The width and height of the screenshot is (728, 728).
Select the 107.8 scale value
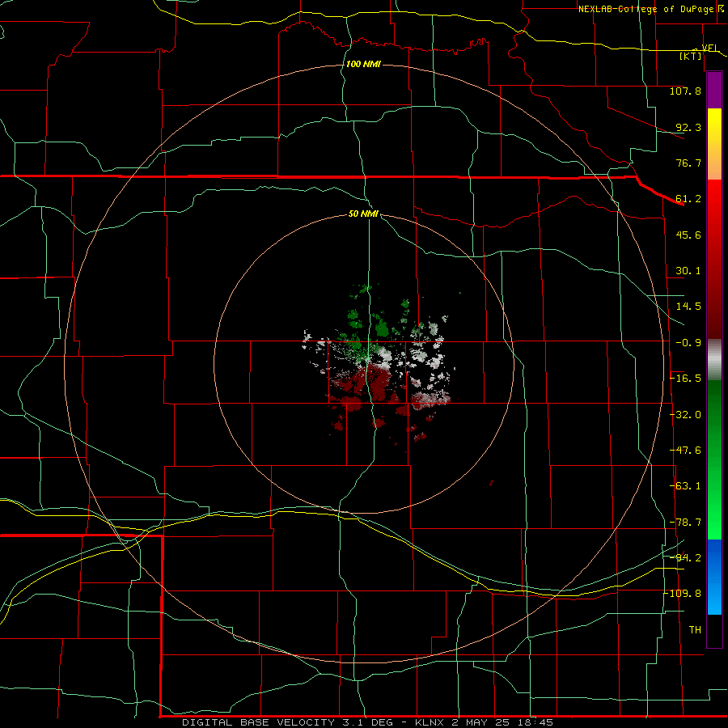click(685, 91)
